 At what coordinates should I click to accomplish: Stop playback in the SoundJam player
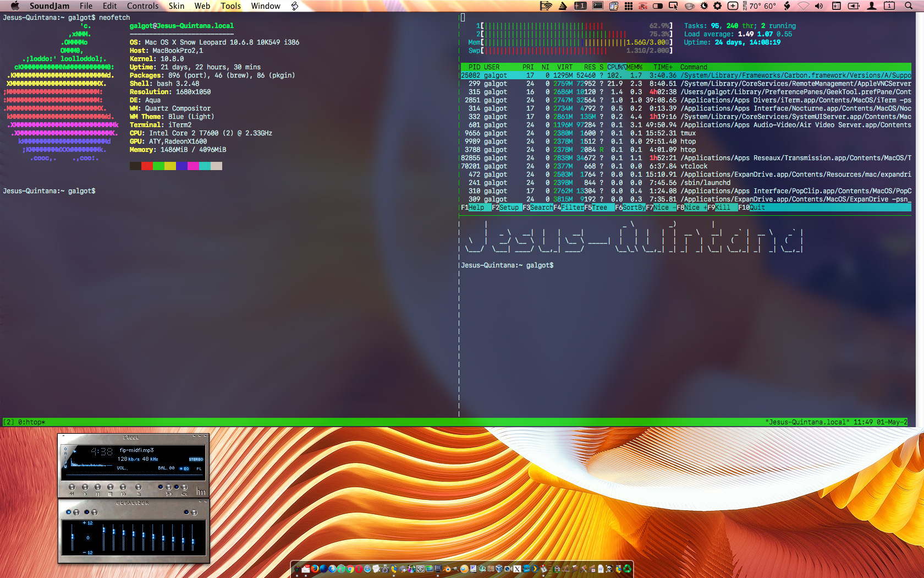[x=110, y=487]
